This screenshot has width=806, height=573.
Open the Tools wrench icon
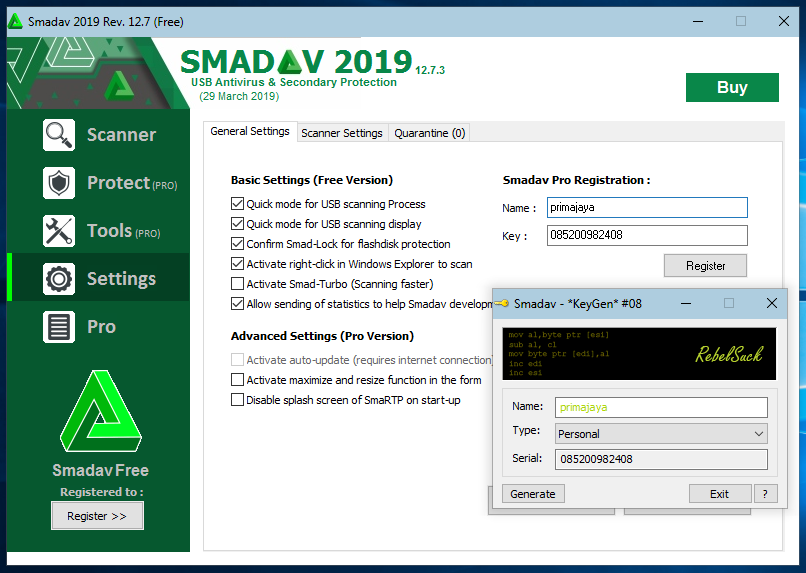(x=59, y=231)
